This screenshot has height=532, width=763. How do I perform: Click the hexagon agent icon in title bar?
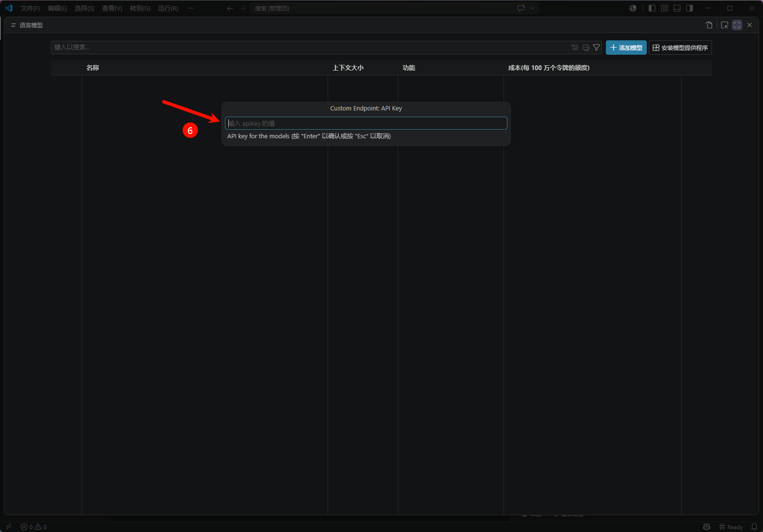click(633, 8)
